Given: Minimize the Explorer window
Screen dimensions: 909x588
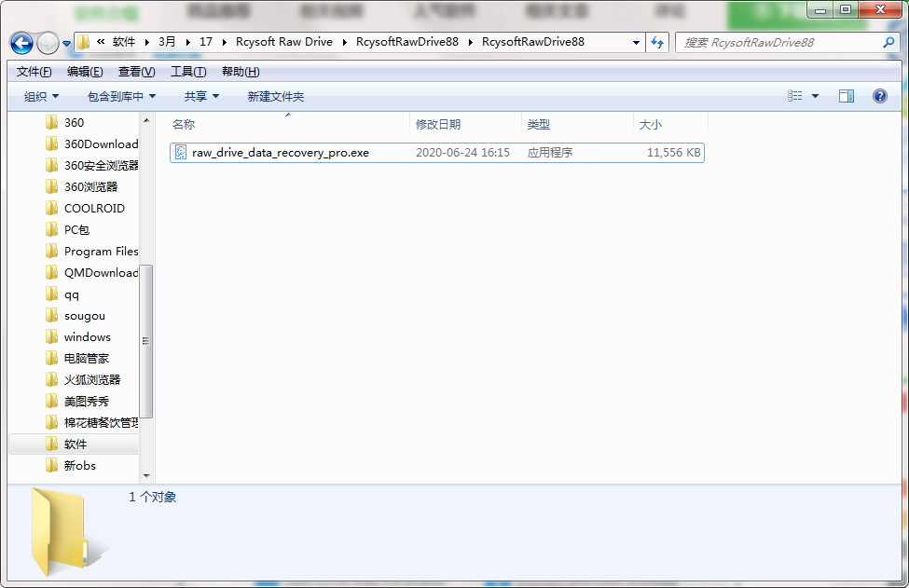Looking at the screenshot, I should 819,10.
